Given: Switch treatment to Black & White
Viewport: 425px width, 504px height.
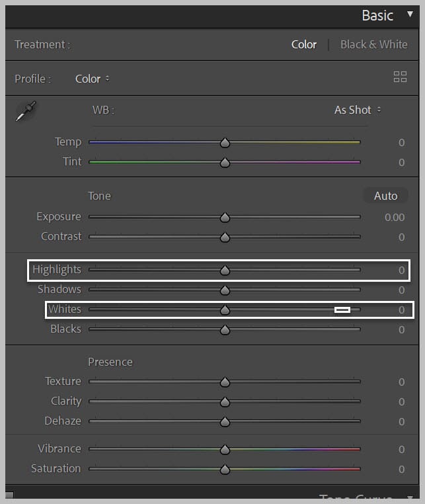Looking at the screenshot, I should click(374, 44).
